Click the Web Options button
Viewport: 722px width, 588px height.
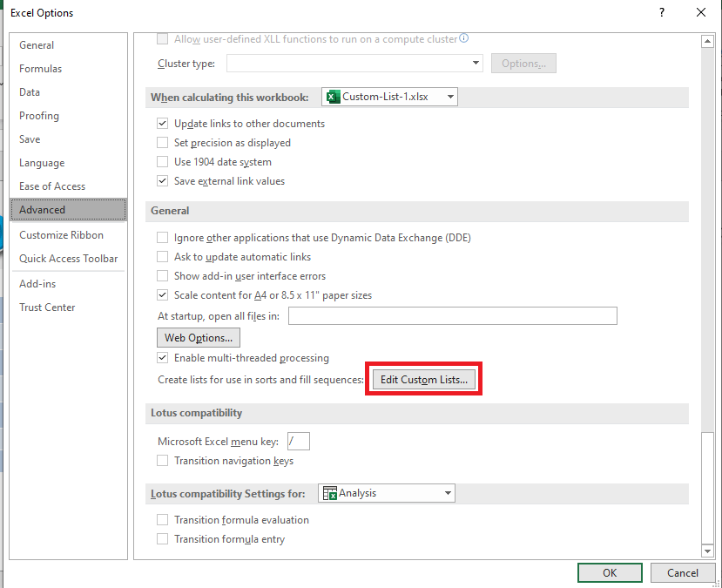199,337
